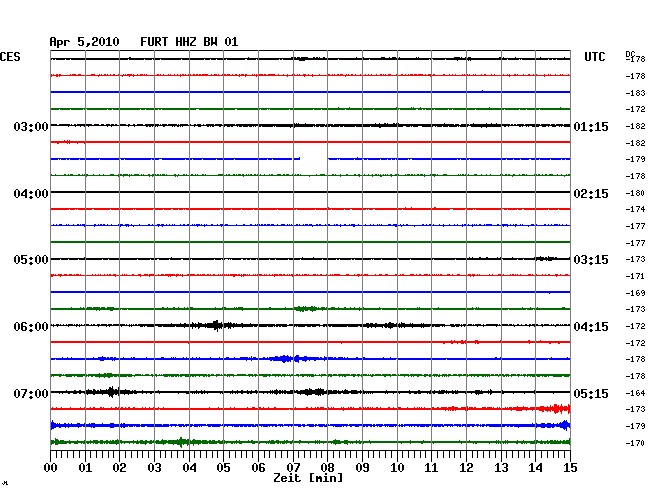Image resolution: width=650 pixels, height=494 pixels.
Task: Click the 09 minute axis label
Action: pyautogui.click(x=362, y=468)
